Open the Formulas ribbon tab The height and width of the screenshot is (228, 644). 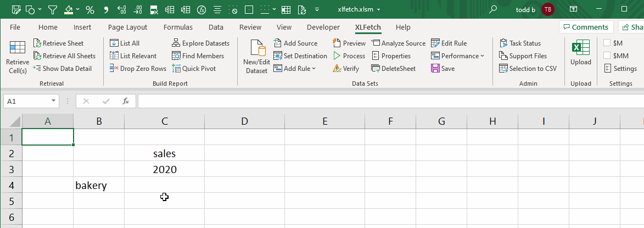[x=178, y=27]
